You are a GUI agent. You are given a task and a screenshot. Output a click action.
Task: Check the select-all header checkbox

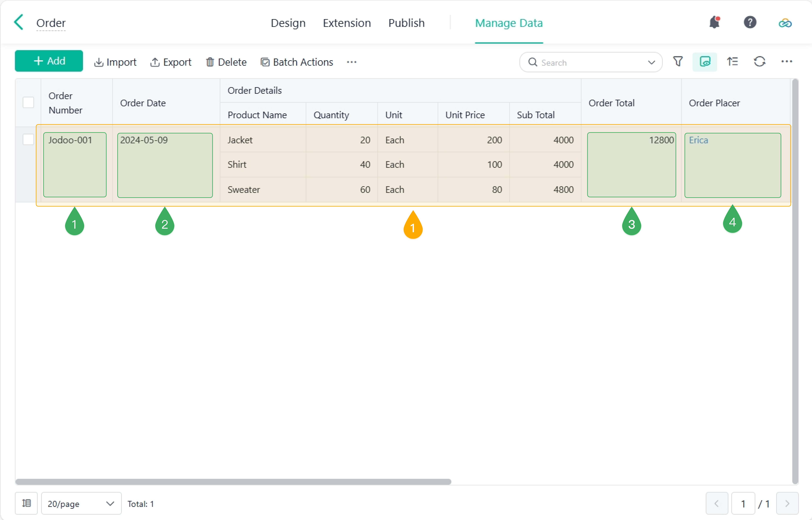28,102
